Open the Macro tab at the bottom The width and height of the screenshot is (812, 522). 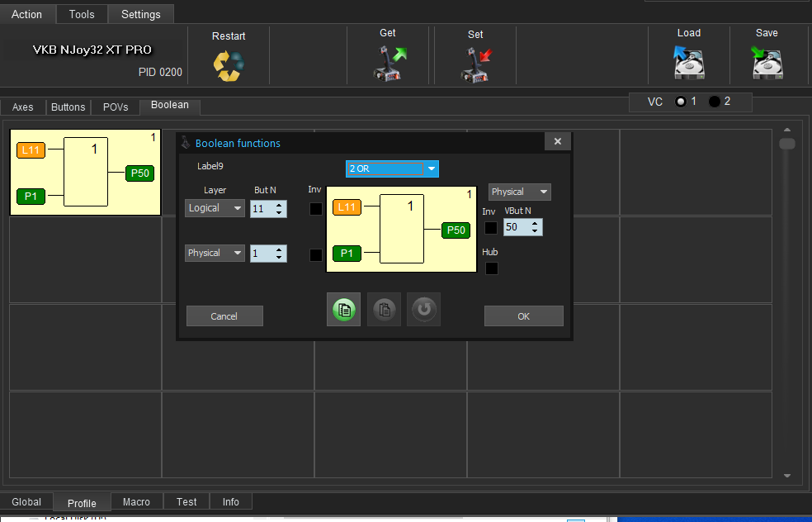click(x=136, y=501)
